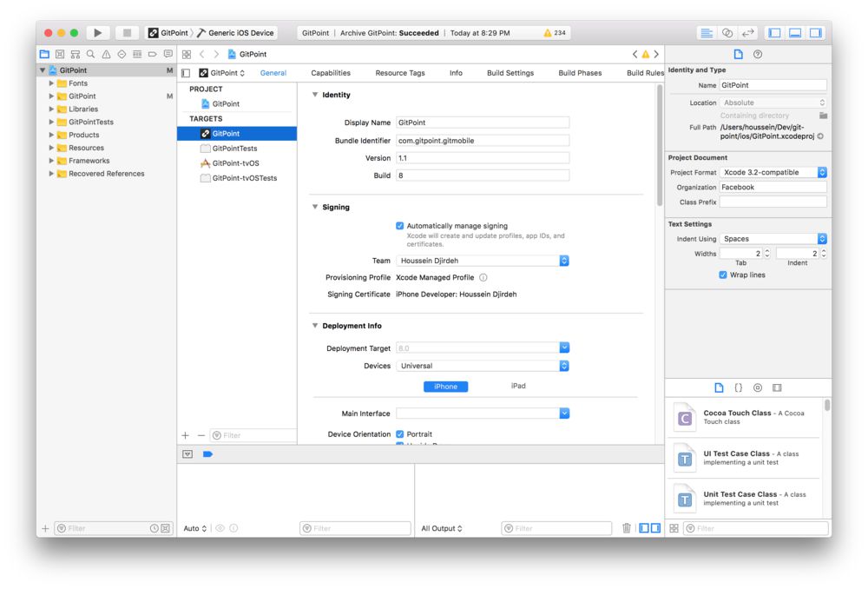Screen dimensions: 868x589
Task: Hide the Utilities panel
Action: [x=815, y=33]
